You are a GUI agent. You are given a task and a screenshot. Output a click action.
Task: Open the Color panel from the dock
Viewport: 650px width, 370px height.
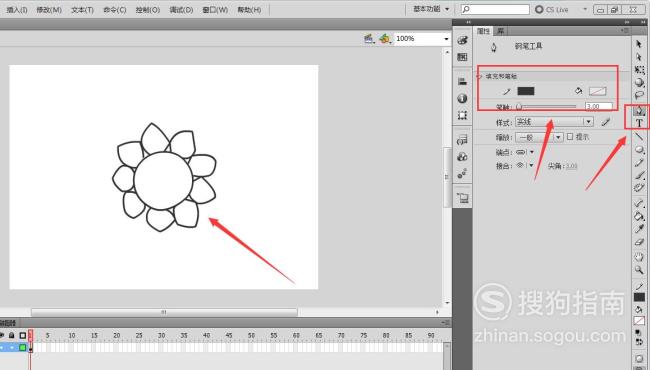tap(462, 40)
